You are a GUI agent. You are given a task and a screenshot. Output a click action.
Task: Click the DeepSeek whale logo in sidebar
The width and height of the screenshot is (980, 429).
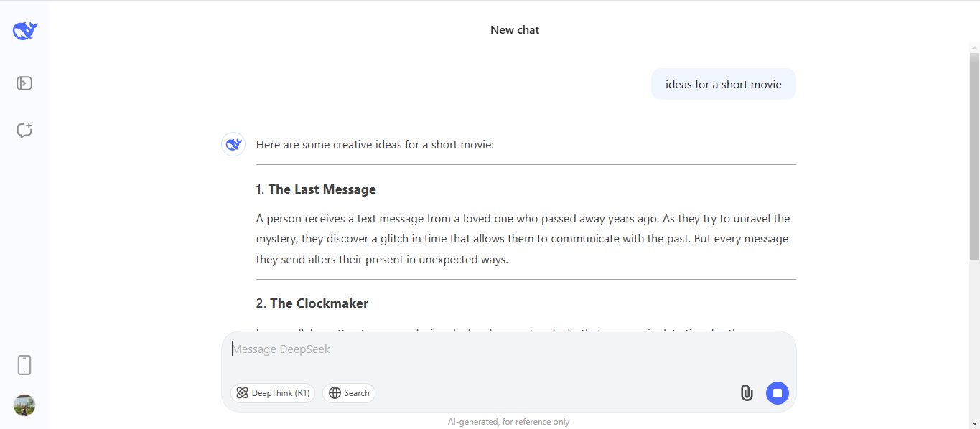pos(24,31)
